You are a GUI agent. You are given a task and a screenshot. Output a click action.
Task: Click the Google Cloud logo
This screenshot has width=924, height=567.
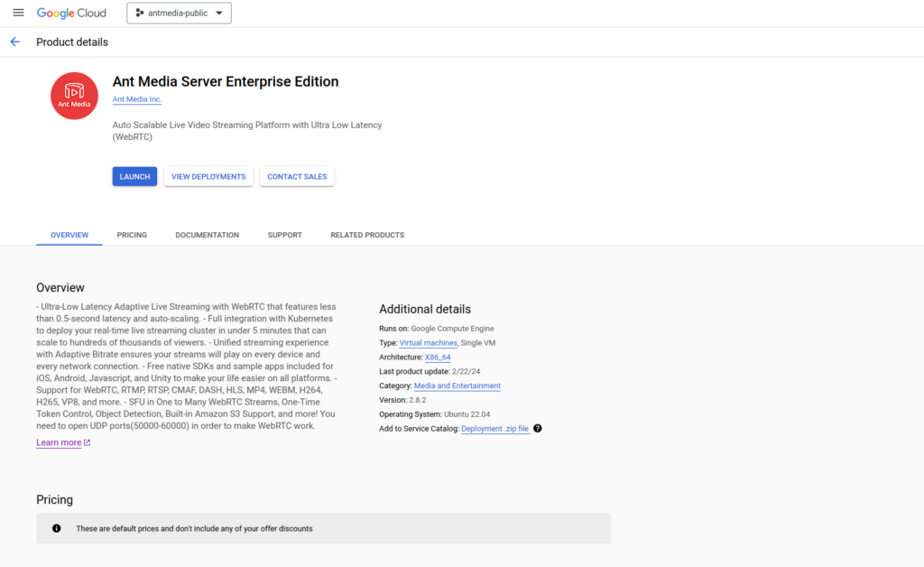point(71,13)
